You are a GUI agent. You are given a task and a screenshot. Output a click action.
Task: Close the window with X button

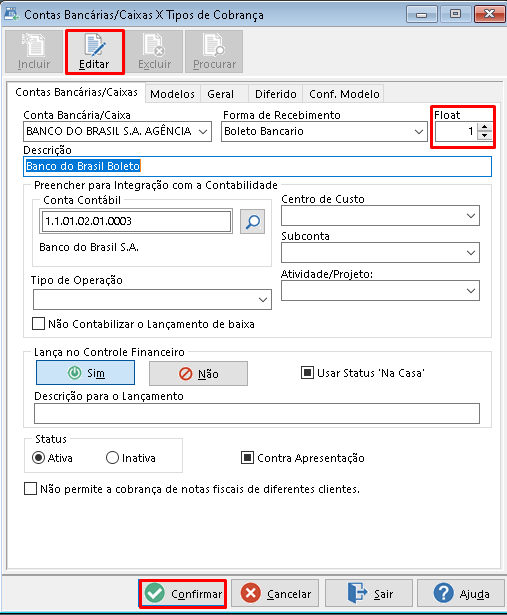pos(489,15)
